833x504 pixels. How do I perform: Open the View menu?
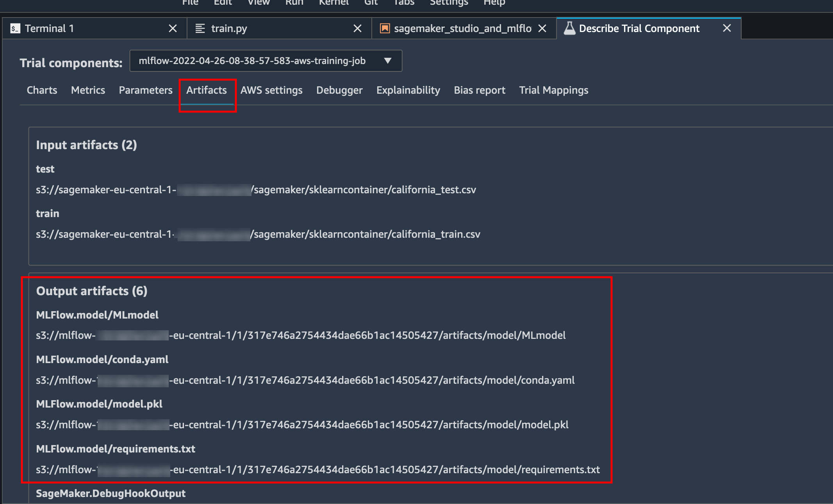click(x=259, y=3)
